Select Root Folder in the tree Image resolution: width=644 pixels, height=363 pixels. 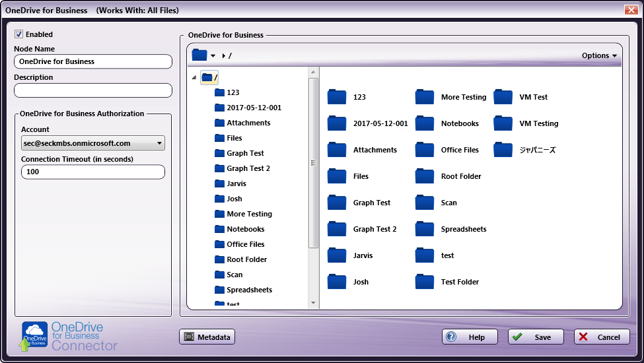click(x=240, y=259)
